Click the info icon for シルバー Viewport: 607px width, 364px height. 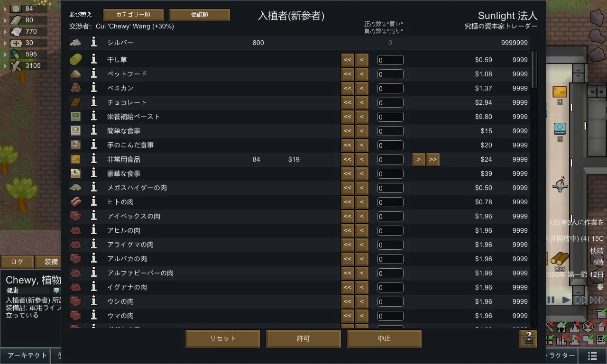94,43
